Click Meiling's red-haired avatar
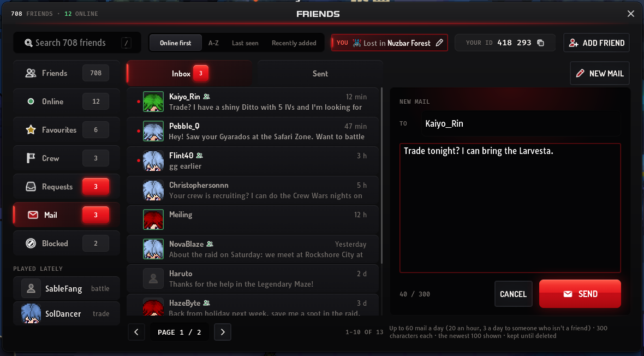The width and height of the screenshot is (644, 356). pyautogui.click(x=153, y=219)
